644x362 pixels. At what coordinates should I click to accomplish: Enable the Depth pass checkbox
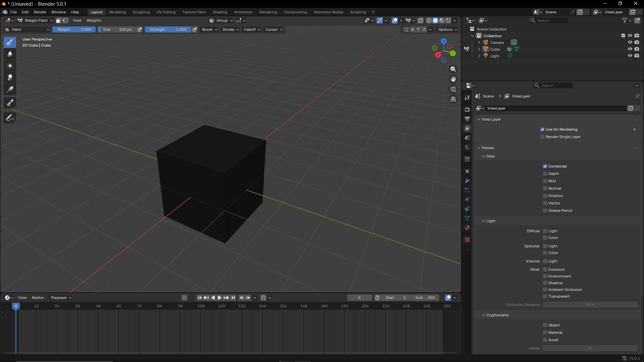coord(545,174)
